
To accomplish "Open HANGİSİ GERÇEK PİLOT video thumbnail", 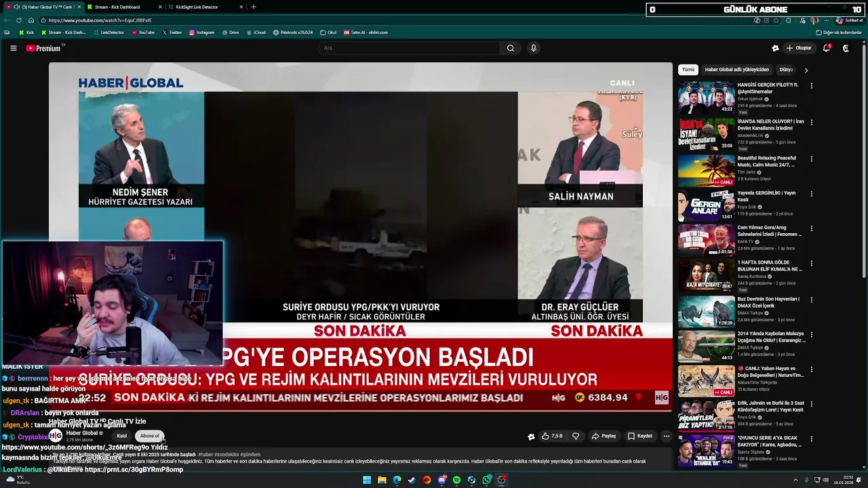I will 706,98.
